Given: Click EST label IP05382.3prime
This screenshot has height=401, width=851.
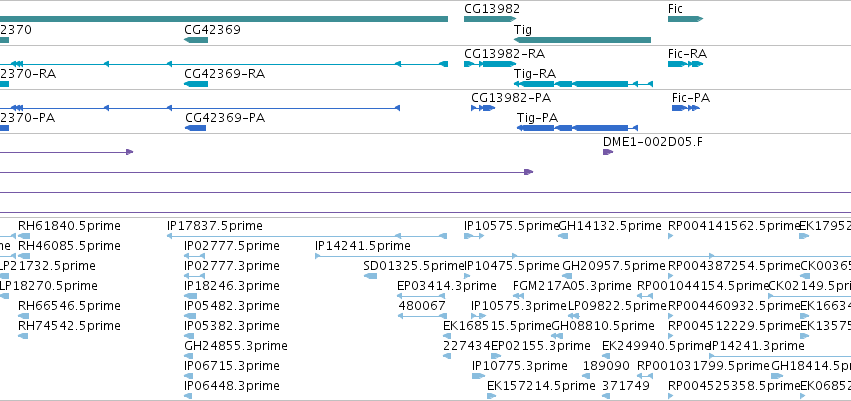Looking at the screenshot, I should tap(232, 326).
